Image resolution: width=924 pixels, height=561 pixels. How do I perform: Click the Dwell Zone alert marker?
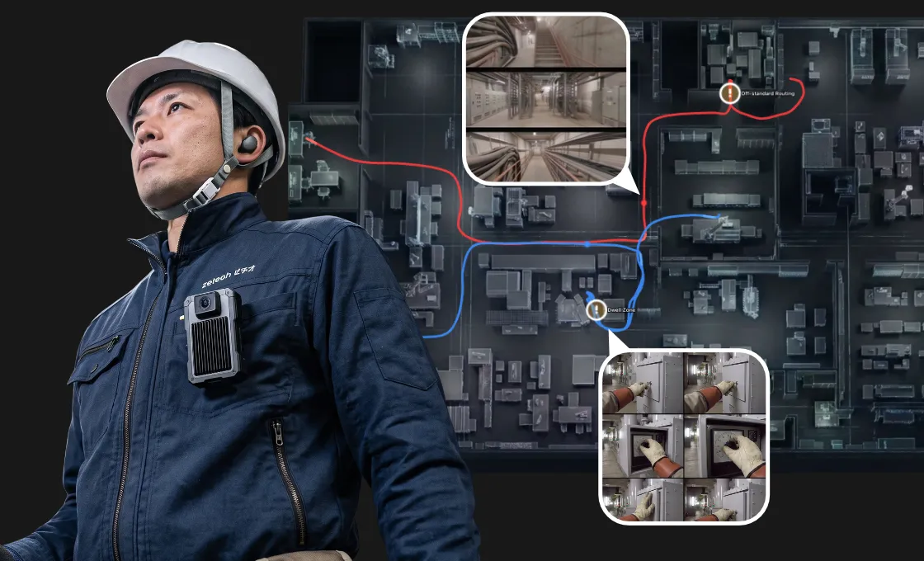596,309
